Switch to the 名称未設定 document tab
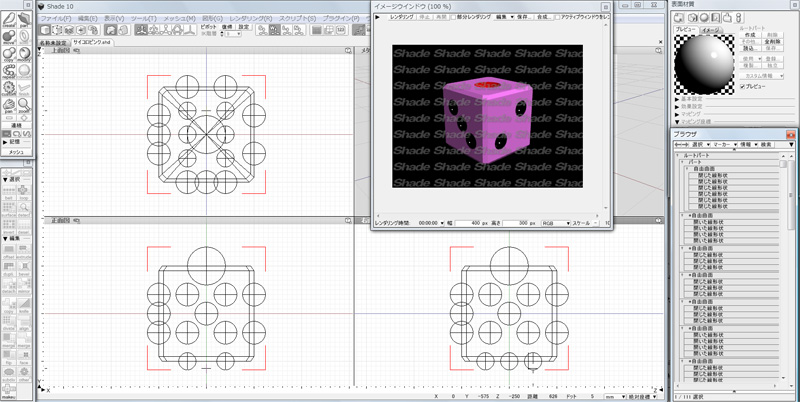Viewport: 800px width, 402px height. (54, 43)
